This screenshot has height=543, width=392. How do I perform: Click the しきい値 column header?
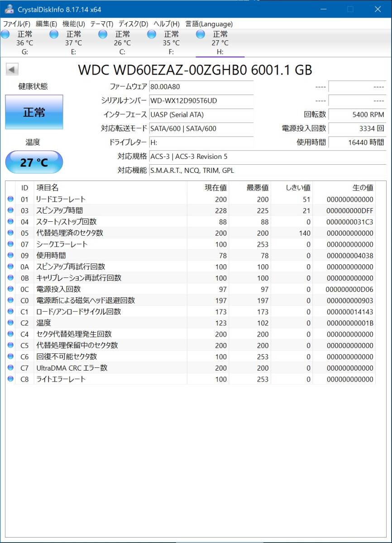click(x=292, y=188)
